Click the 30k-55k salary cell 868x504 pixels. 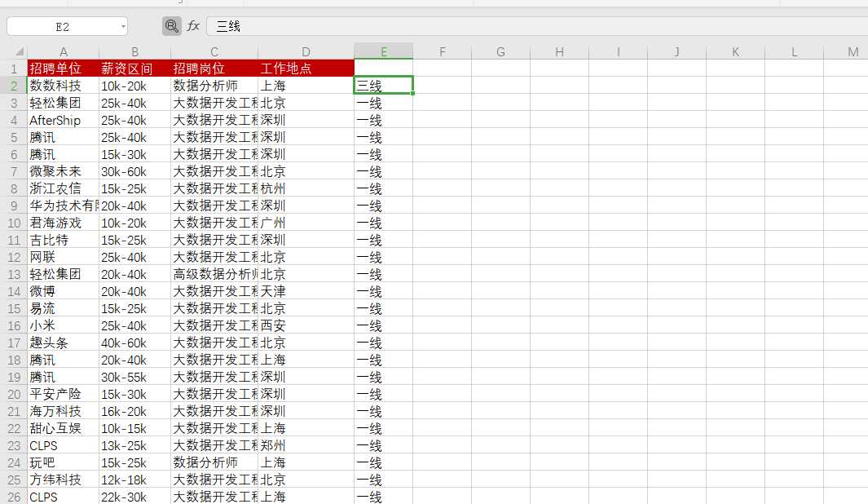pos(135,377)
